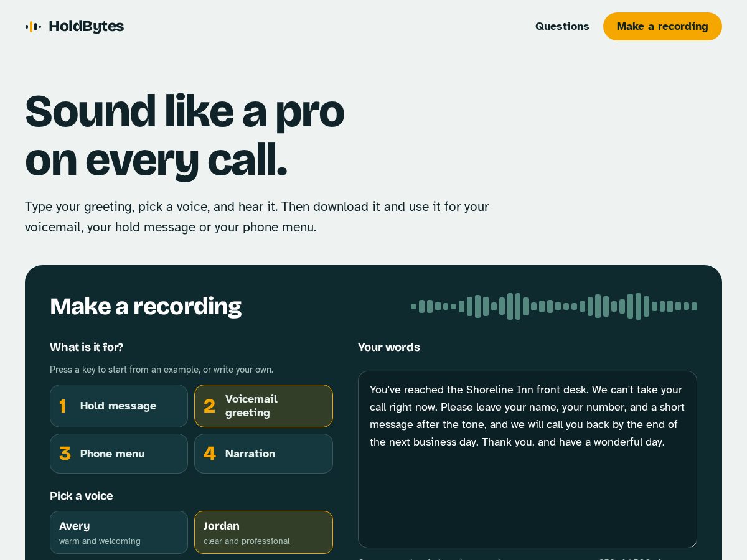747x560 pixels.
Task: Pick the Jordan voice
Action: pyautogui.click(x=263, y=532)
